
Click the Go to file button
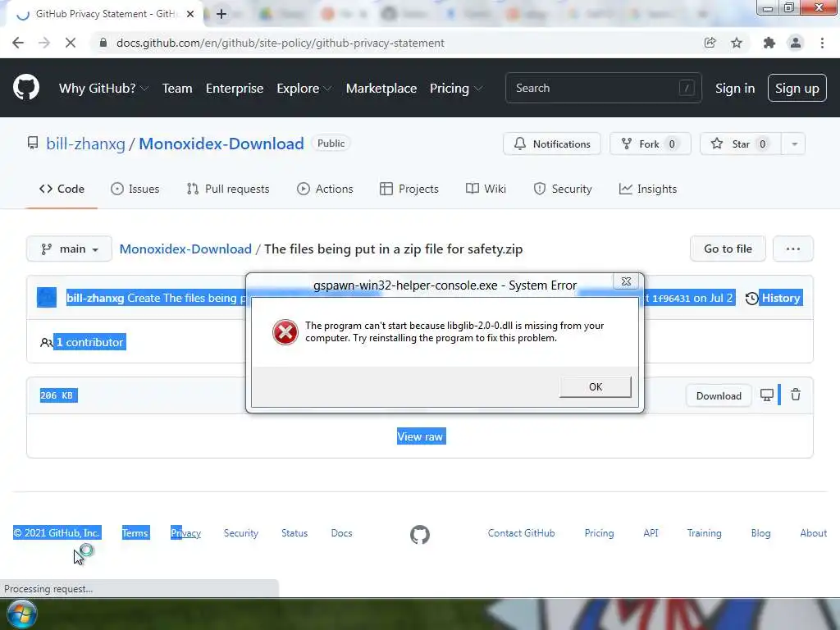pos(728,249)
